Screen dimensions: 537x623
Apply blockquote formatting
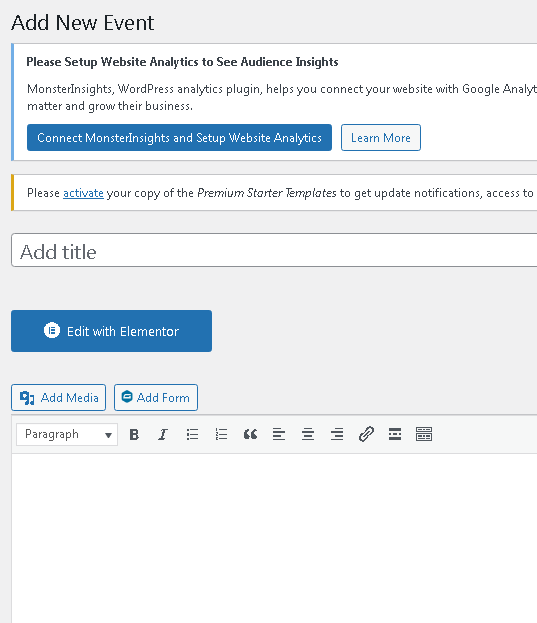250,434
